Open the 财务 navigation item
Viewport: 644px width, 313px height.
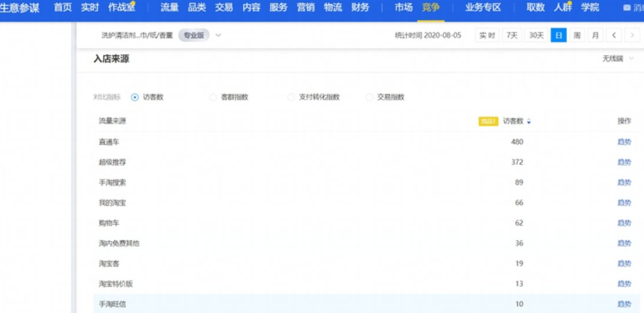point(360,7)
